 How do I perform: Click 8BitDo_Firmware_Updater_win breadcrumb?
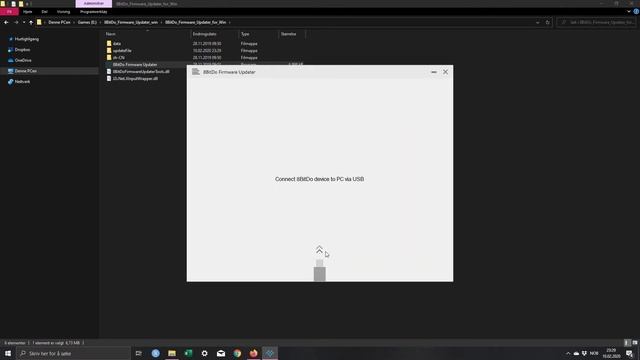(x=131, y=22)
